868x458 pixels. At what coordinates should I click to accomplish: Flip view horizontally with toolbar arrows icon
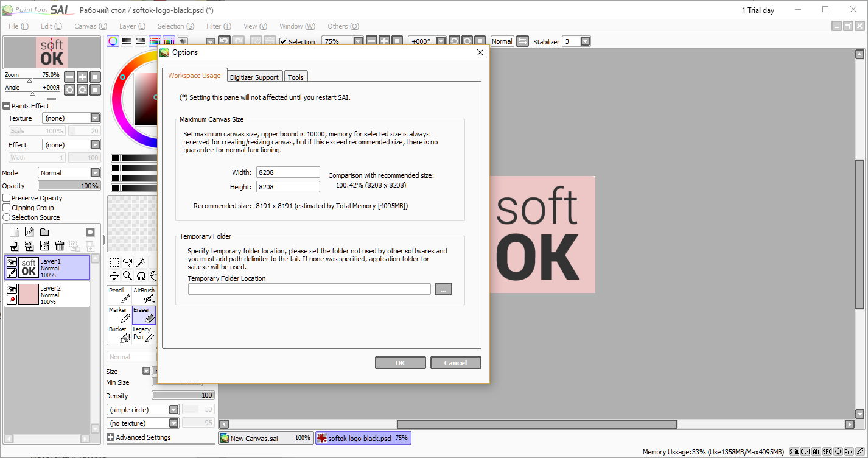click(523, 41)
